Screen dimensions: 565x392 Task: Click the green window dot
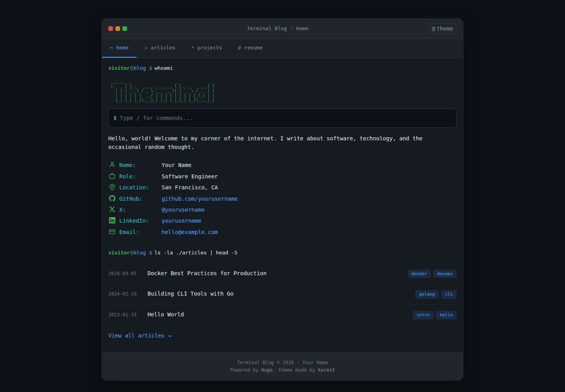coord(125,29)
